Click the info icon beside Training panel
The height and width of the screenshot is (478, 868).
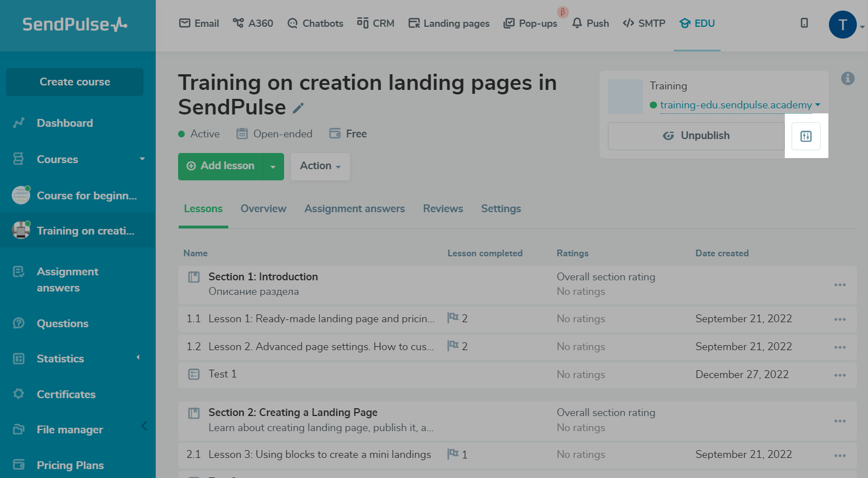click(x=848, y=79)
